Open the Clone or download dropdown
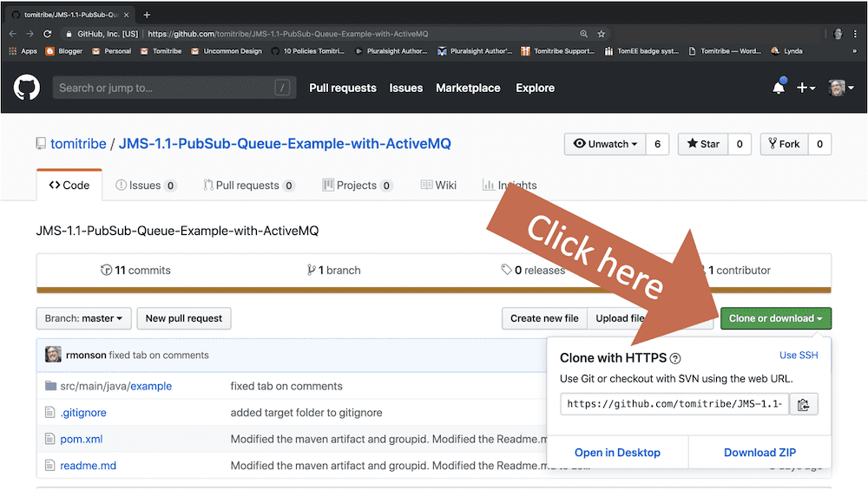 [x=775, y=318]
